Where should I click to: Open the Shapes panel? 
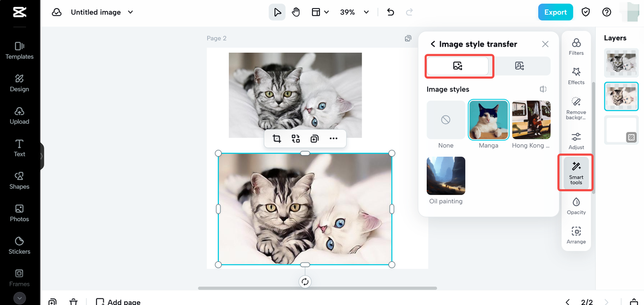point(20,181)
